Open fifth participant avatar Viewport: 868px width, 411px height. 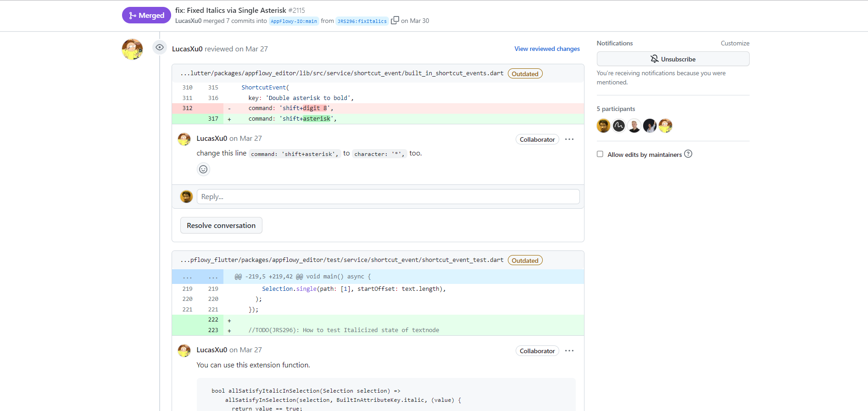pos(665,125)
